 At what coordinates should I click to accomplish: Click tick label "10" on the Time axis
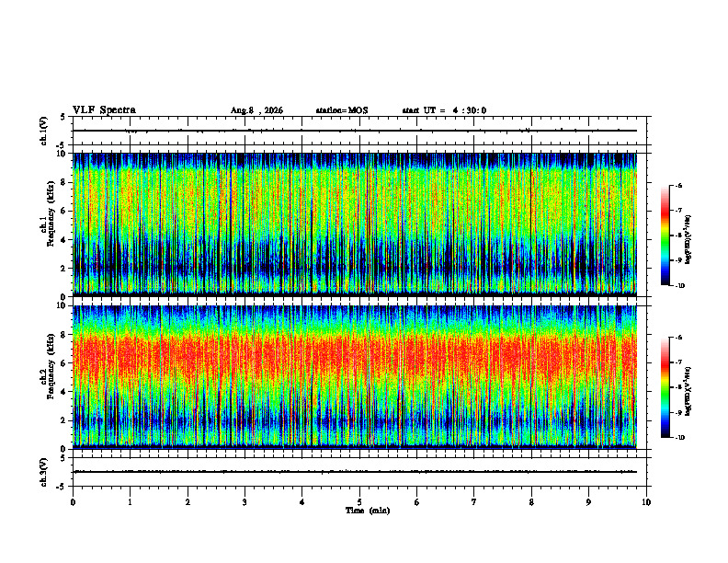pyautogui.click(x=646, y=502)
